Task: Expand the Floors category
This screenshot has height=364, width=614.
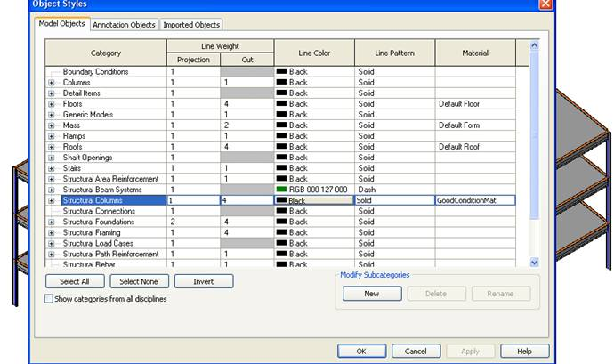Action: (x=51, y=104)
